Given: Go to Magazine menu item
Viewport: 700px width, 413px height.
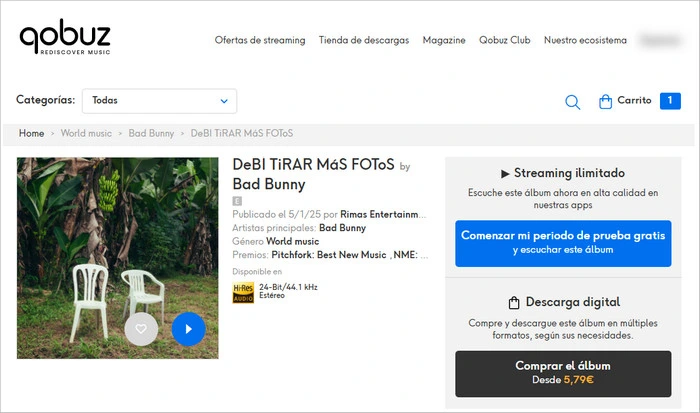Looking at the screenshot, I should (444, 40).
